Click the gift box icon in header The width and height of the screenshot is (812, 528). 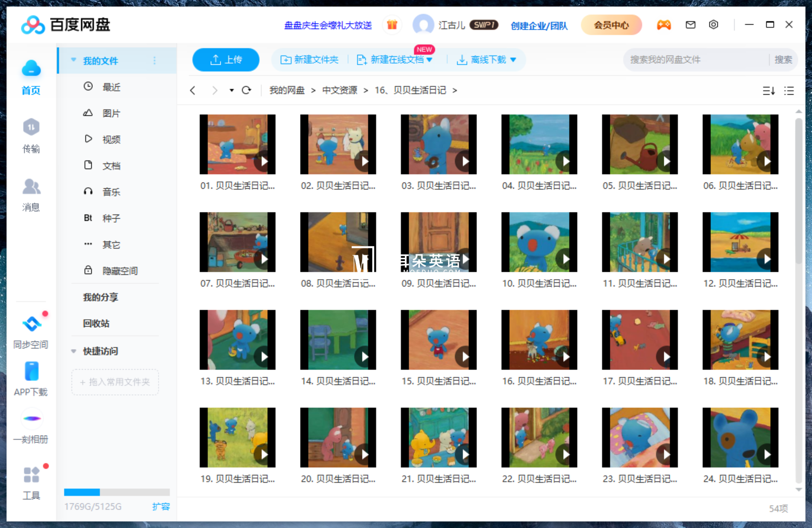point(392,25)
